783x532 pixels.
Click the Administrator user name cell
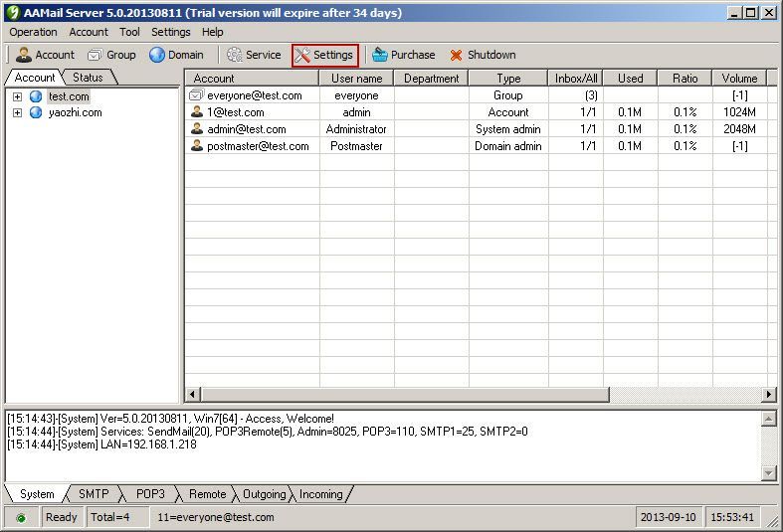(x=356, y=129)
